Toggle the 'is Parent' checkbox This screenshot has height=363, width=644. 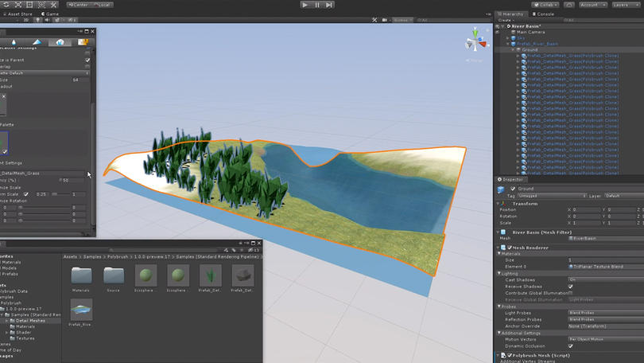click(x=87, y=60)
